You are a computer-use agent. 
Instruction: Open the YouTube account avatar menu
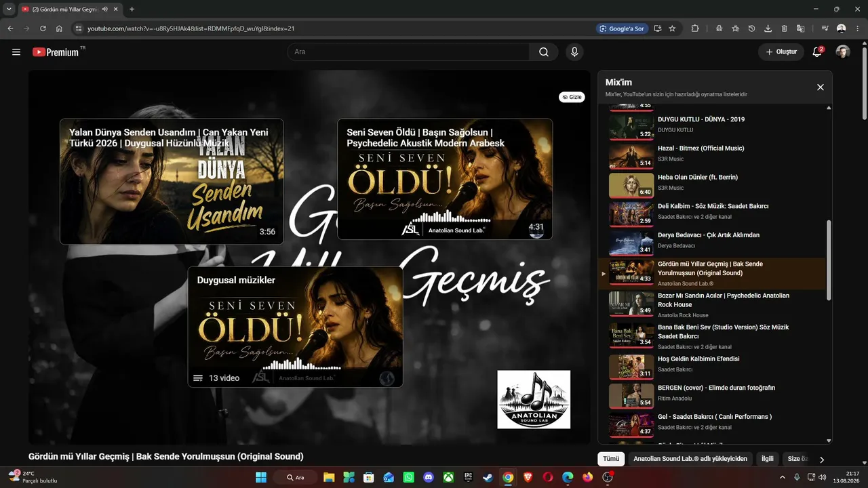coord(843,52)
